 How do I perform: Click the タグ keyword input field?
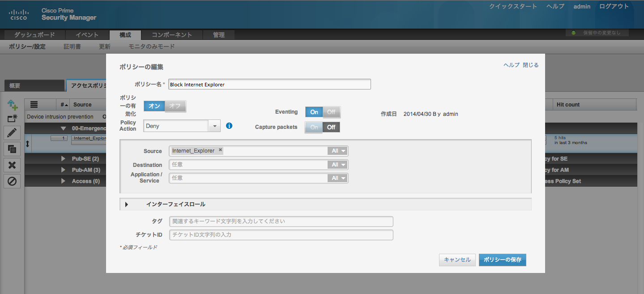pyautogui.click(x=281, y=222)
